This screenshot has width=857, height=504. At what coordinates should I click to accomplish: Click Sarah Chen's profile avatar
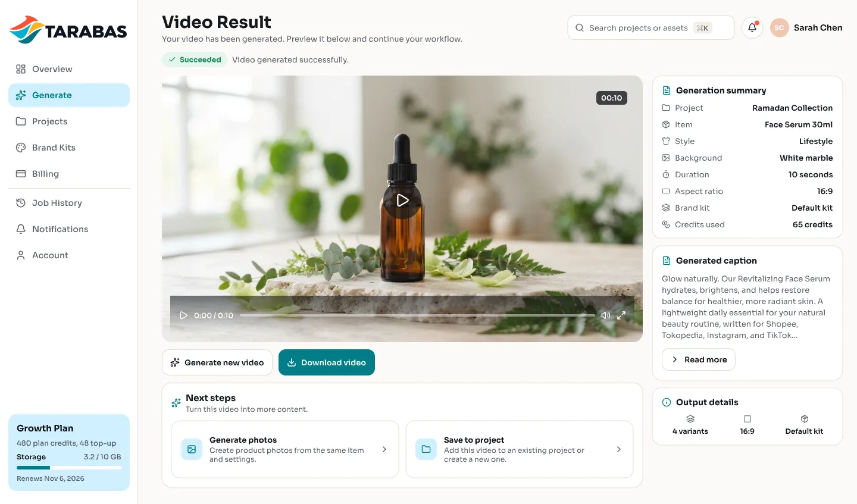coord(779,27)
